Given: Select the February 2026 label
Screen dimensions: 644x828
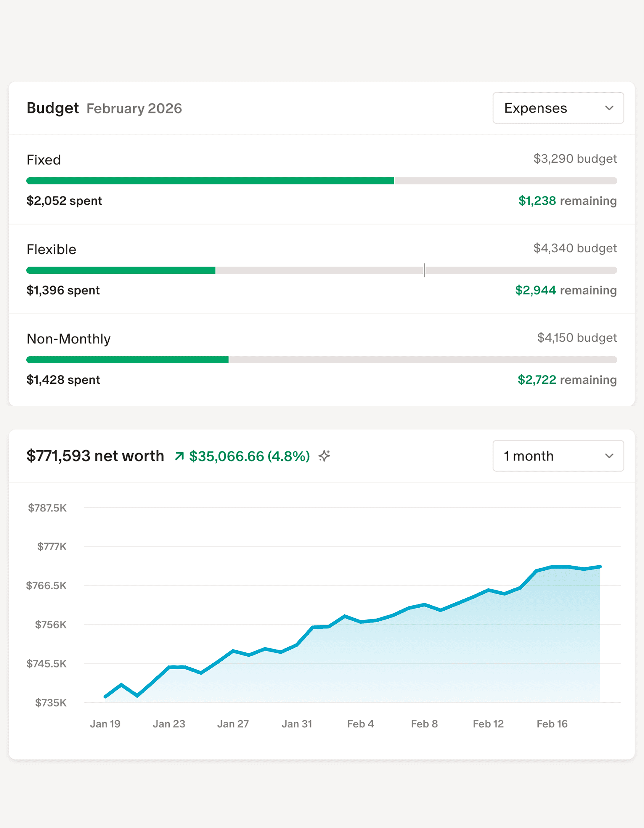Looking at the screenshot, I should click(x=134, y=109).
